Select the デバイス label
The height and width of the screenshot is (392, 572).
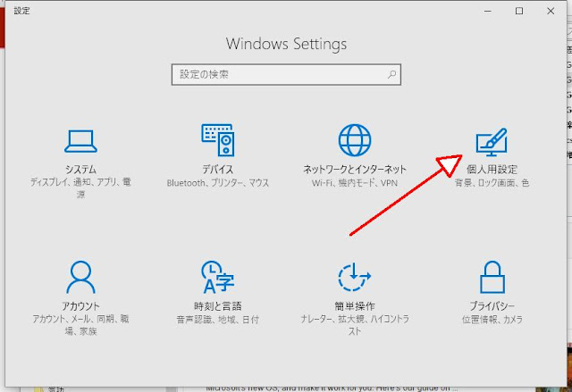218,170
